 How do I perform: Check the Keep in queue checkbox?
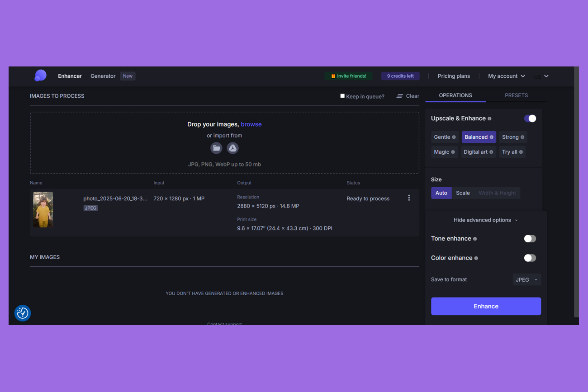(x=342, y=96)
